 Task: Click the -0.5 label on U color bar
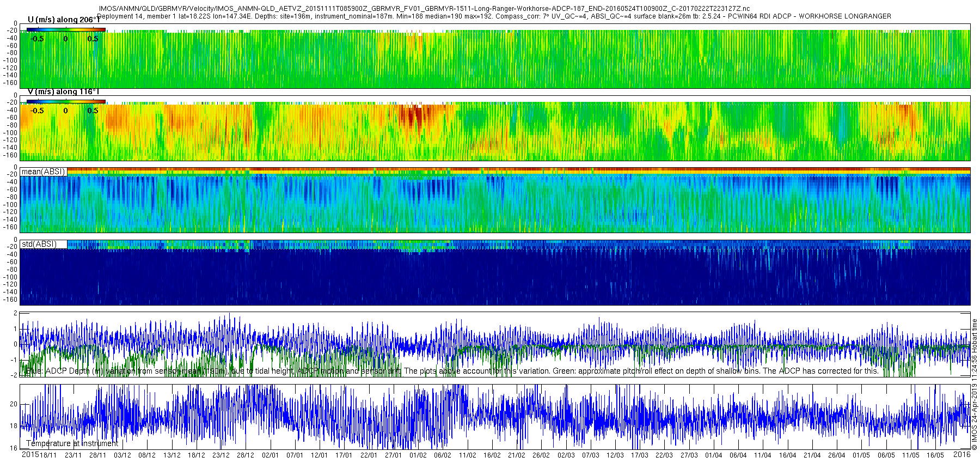pos(37,39)
